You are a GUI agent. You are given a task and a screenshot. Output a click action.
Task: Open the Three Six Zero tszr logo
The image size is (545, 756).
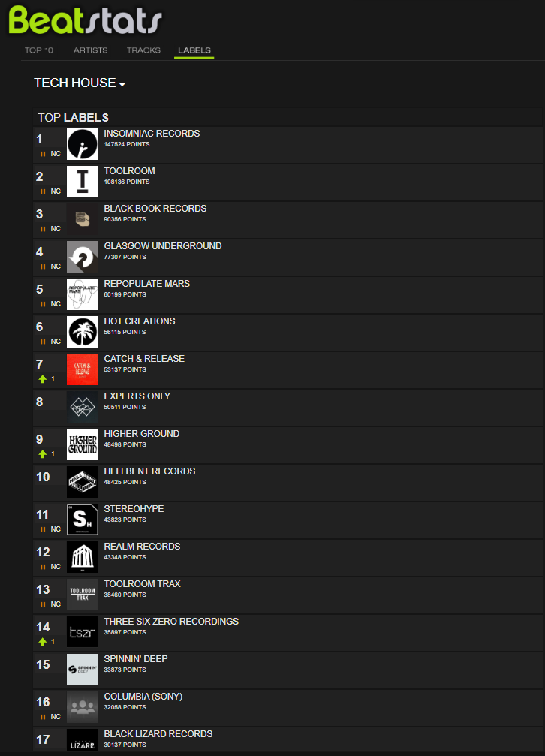pos(83,632)
